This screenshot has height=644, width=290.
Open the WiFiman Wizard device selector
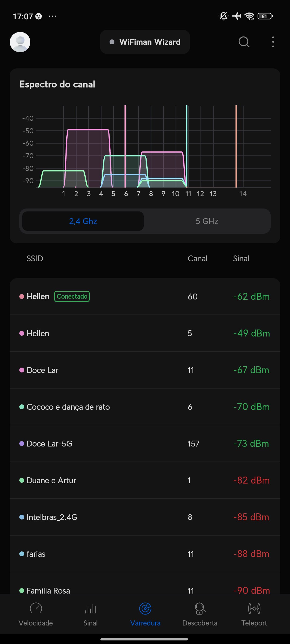point(145,42)
